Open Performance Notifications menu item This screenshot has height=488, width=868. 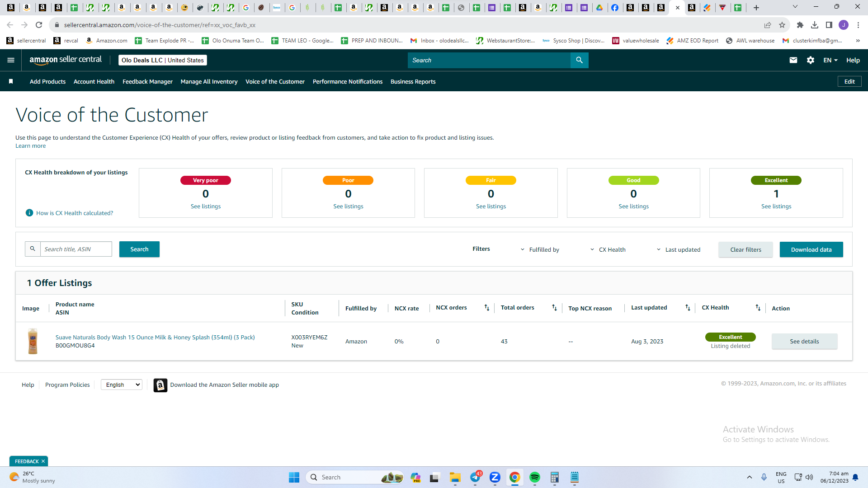[348, 82]
